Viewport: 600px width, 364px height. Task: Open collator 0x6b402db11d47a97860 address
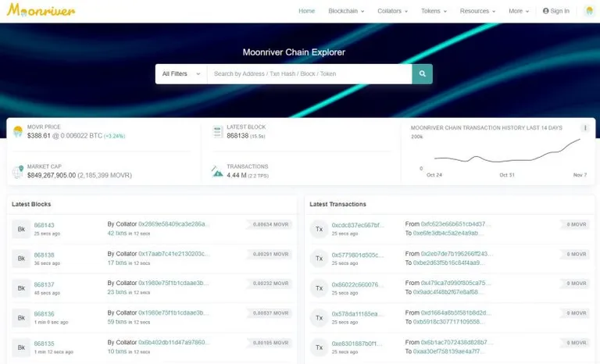(173, 342)
